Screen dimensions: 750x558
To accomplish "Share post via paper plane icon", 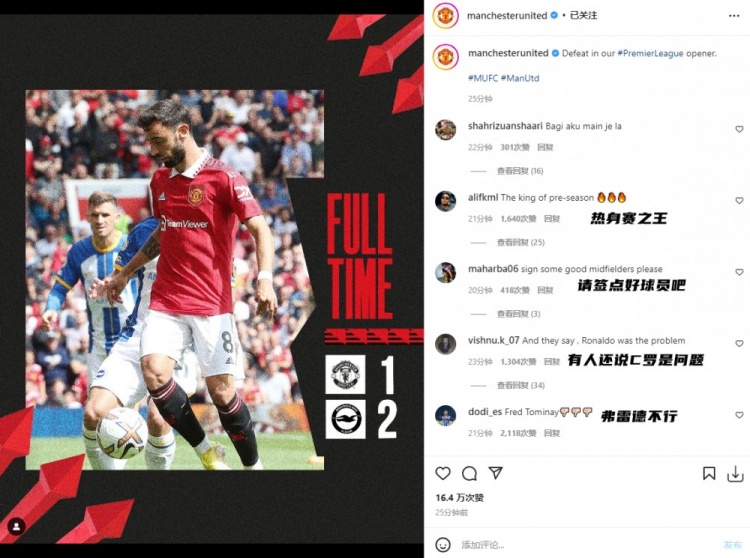I will pos(496,473).
